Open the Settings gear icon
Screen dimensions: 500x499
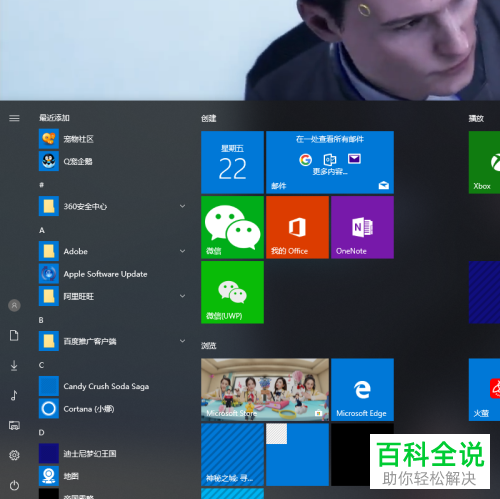tap(14, 455)
